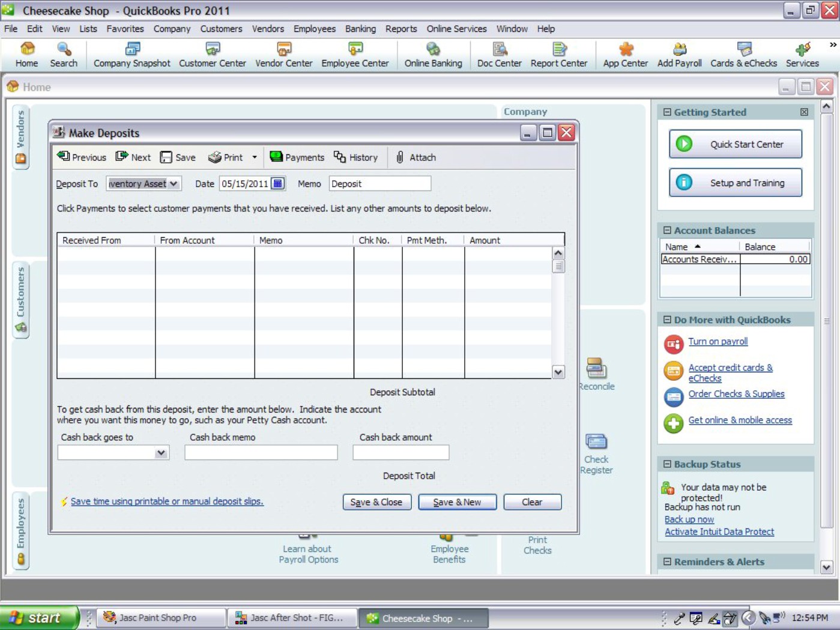The image size is (840, 630).
Task: Open Accept credit cards & eChecks link
Action: 730,373
